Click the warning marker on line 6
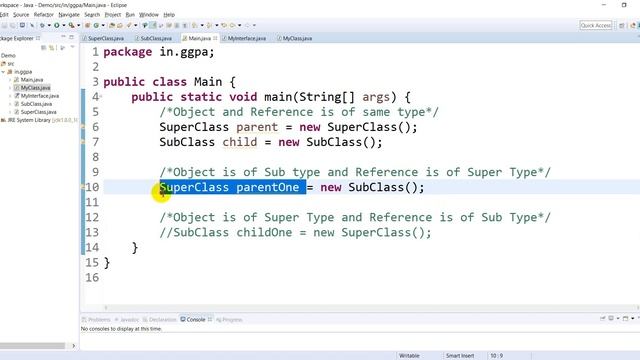 83,127
